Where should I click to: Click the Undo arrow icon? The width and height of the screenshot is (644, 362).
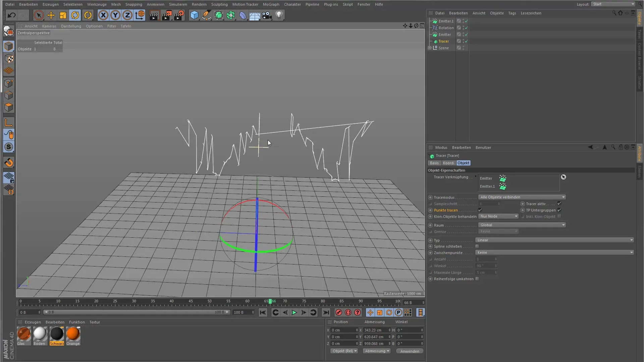pos(11,15)
